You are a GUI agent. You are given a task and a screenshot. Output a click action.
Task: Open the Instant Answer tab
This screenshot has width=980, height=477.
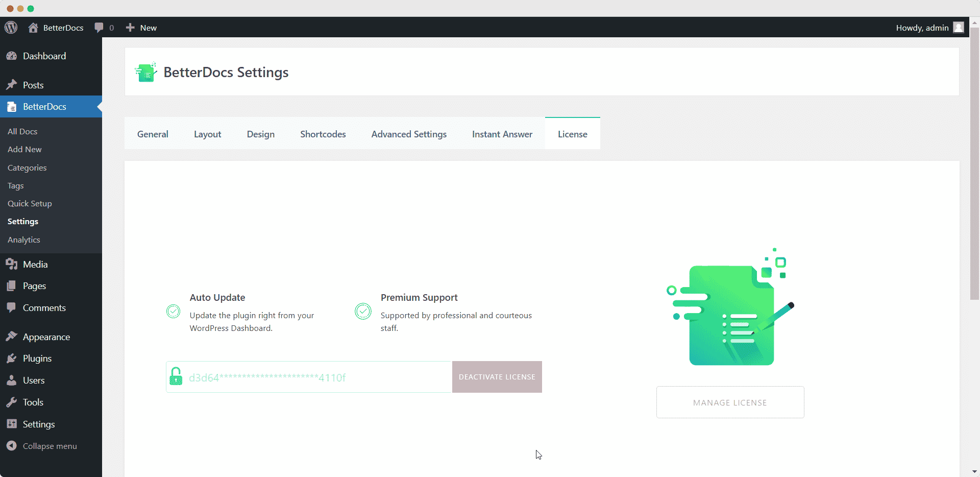click(502, 134)
